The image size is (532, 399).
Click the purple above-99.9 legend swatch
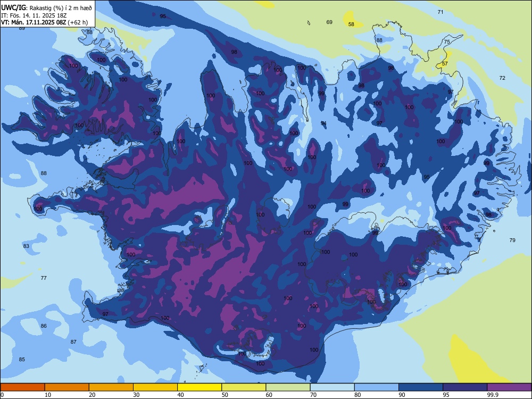(x=509, y=387)
